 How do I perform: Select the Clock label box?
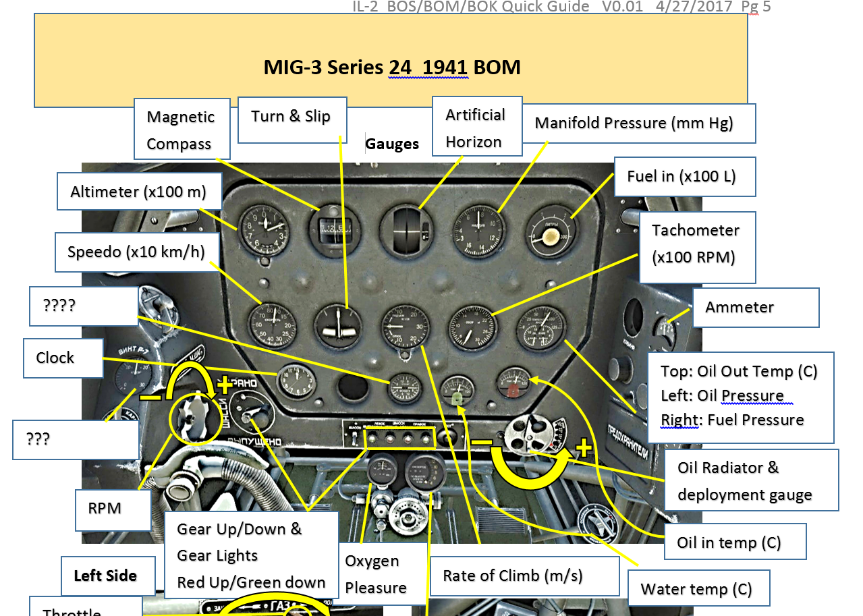pyautogui.click(x=63, y=358)
